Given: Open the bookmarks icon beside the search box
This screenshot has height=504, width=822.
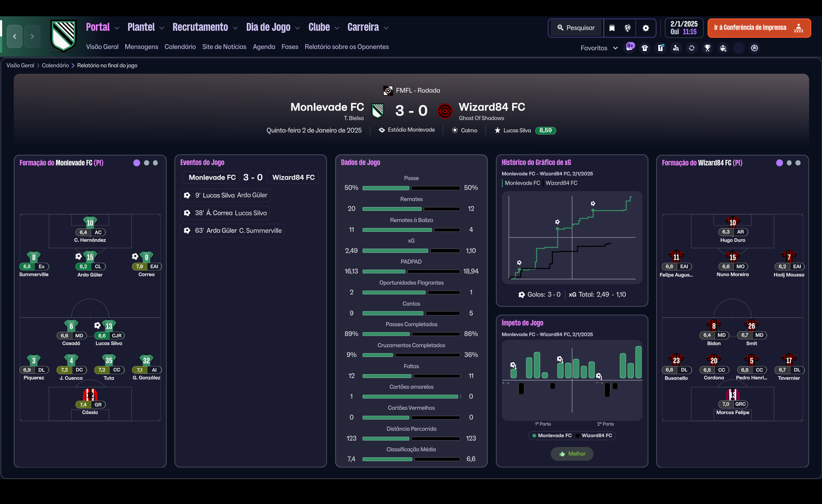Looking at the screenshot, I should pyautogui.click(x=612, y=28).
